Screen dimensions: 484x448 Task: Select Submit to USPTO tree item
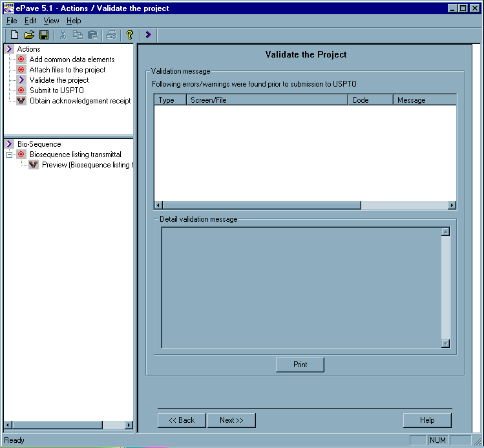click(x=57, y=90)
